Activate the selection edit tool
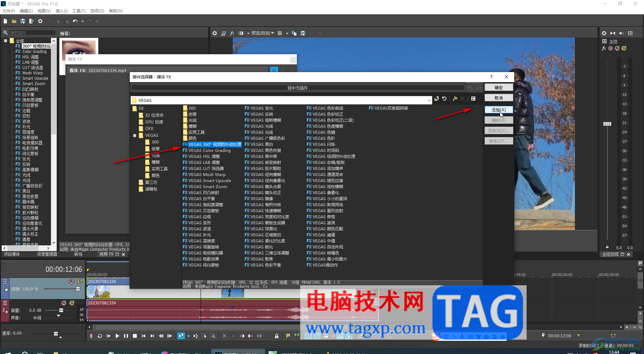This screenshot has width=644, height=354. [x=204, y=336]
